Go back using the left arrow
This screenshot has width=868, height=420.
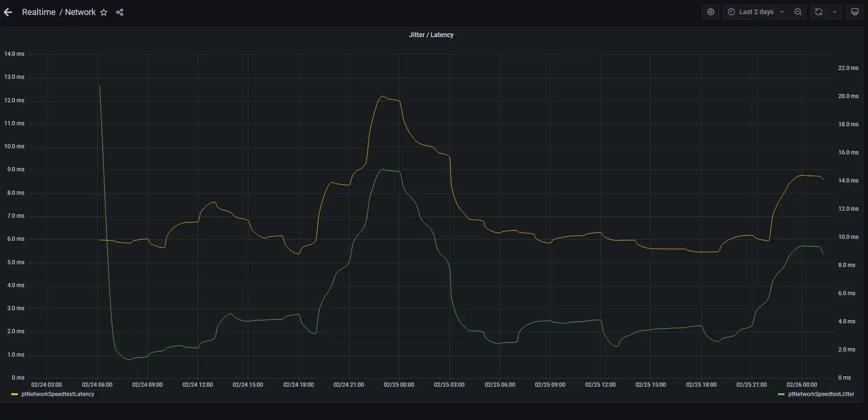(x=8, y=12)
